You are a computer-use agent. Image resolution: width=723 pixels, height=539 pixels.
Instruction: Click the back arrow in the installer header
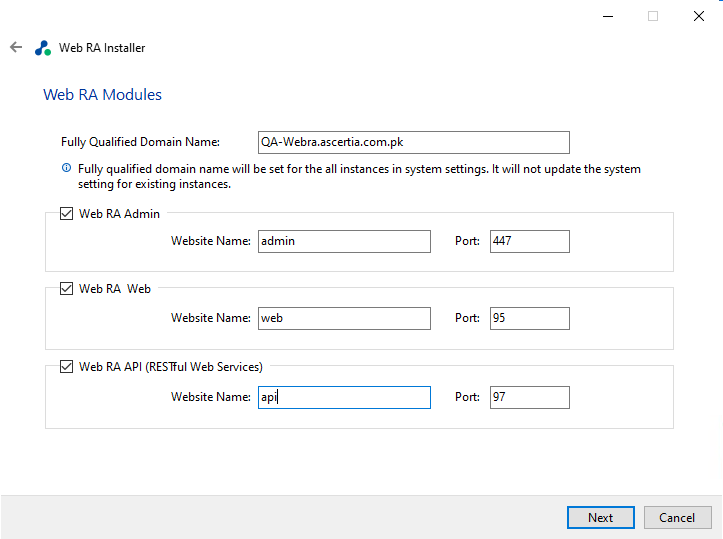[x=15, y=47]
